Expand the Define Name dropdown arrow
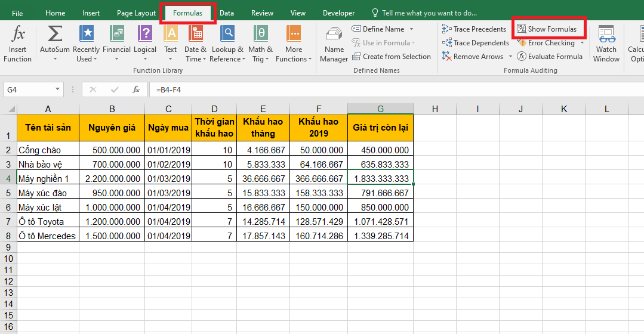644x334 pixels. (x=411, y=29)
